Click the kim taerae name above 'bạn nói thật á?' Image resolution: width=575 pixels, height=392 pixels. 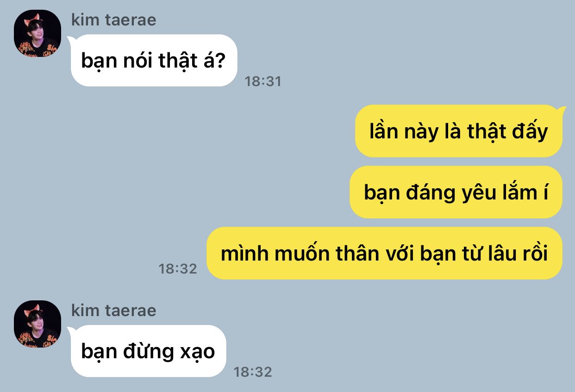click(113, 20)
